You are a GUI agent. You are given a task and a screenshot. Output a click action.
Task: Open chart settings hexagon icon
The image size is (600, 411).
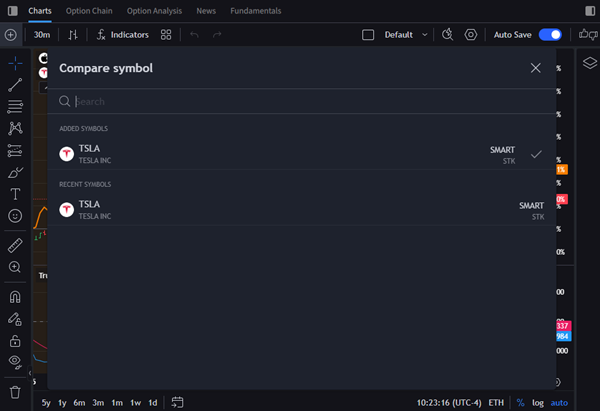(471, 35)
